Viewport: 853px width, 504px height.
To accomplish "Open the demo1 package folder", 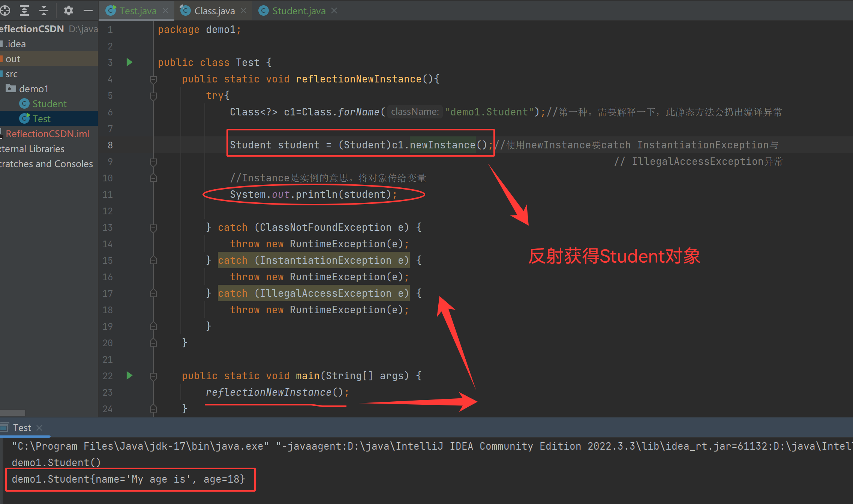I will click(33, 89).
